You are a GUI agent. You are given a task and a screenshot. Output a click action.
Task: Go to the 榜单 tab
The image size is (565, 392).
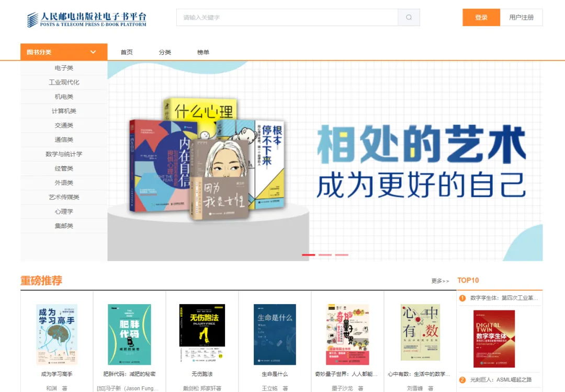[203, 52]
